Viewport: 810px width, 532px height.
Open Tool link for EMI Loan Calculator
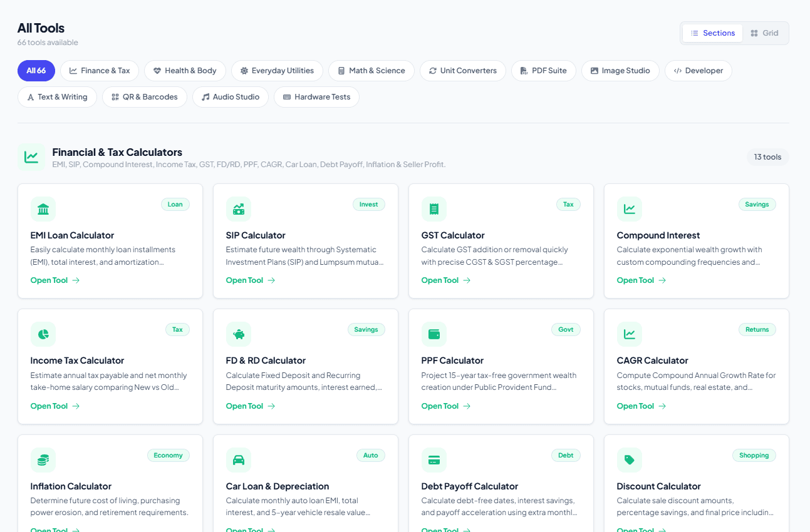pos(55,280)
